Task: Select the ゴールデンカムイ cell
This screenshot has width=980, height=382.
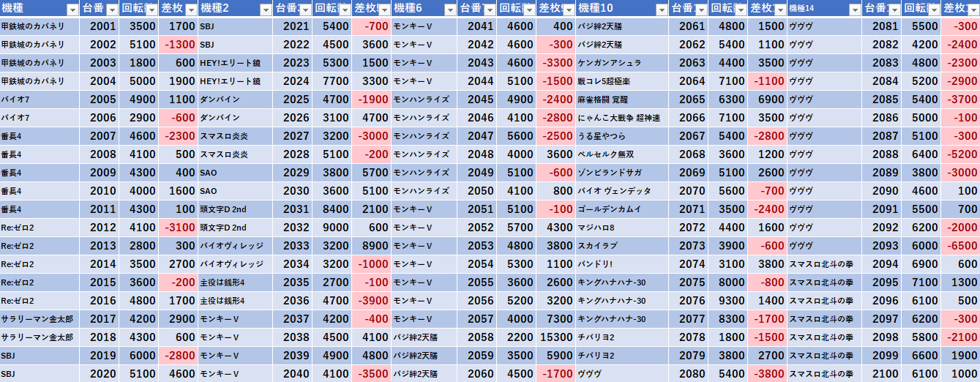Action: click(x=623, y=209)
